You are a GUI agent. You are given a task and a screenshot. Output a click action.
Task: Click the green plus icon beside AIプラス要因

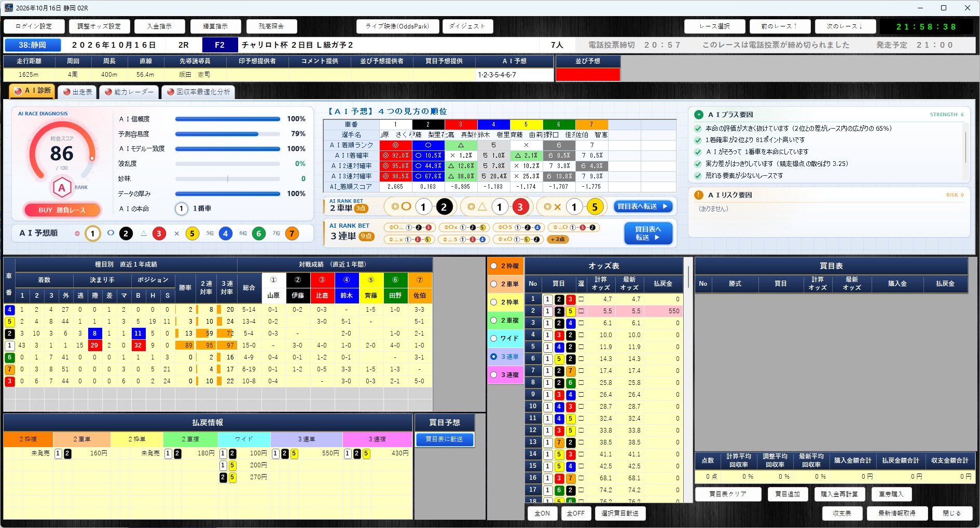(x=699, y=115)
